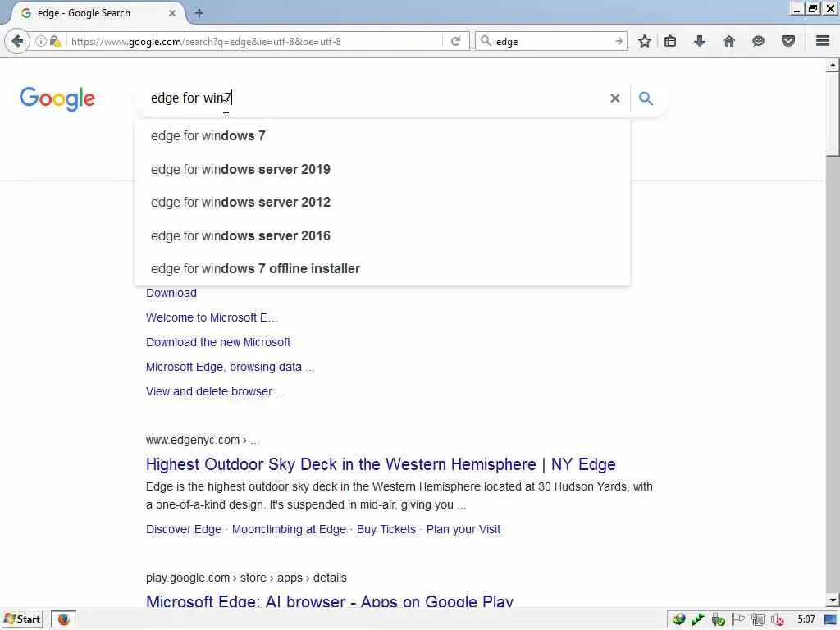The height and width of the screenshot is (630, 840).
Task: Open the 'Buy Tickets' sitelink
Action: pyautogui.click(x=386, y=529)
